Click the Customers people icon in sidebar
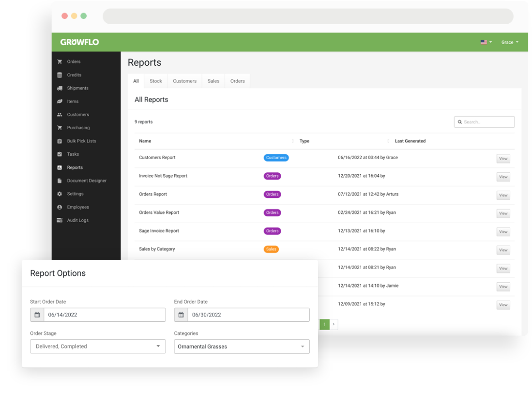The height and width of the screenshot is (393, 532). (x=60, y=115)
